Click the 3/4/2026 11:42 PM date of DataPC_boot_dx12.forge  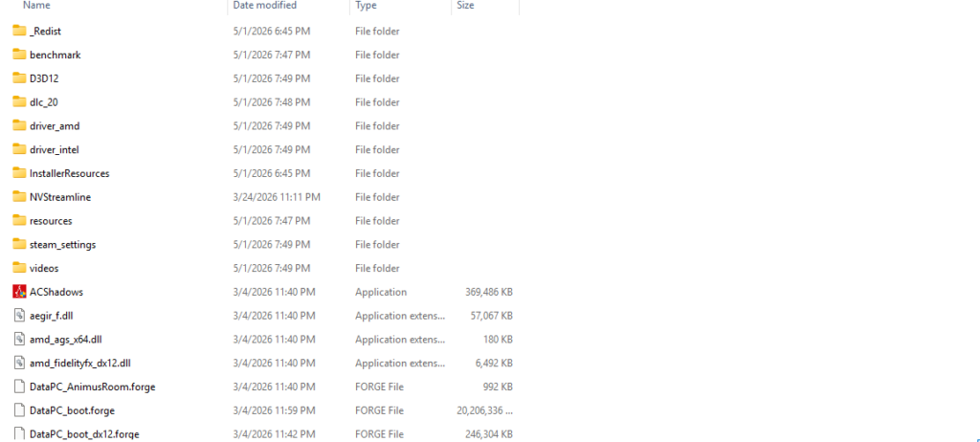(275, 434)
